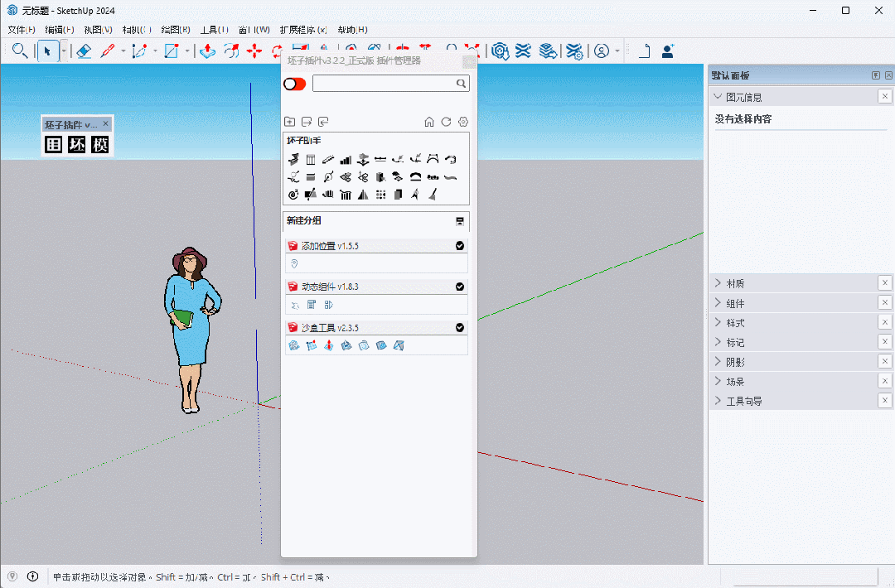Open the 扩展程序(x) menu
Screen dimensions: 895x588
coord(303,30)
